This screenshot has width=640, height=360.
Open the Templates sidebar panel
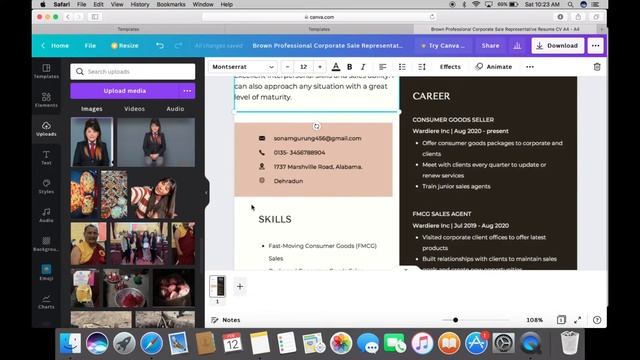pos(46,71)
